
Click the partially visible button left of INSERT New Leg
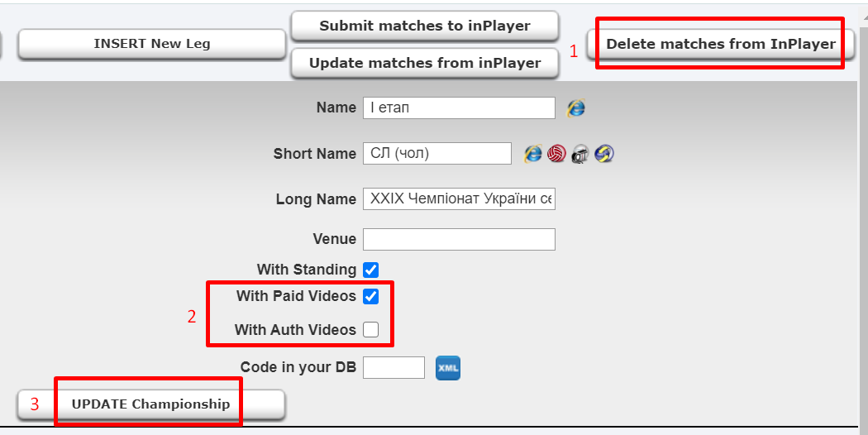1,44
